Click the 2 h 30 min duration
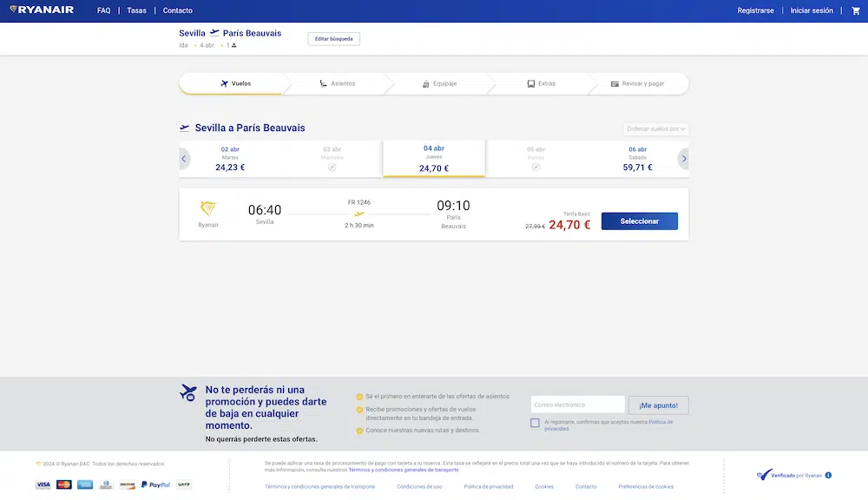This screenshot has width=868, height=500. pos(359,226)
